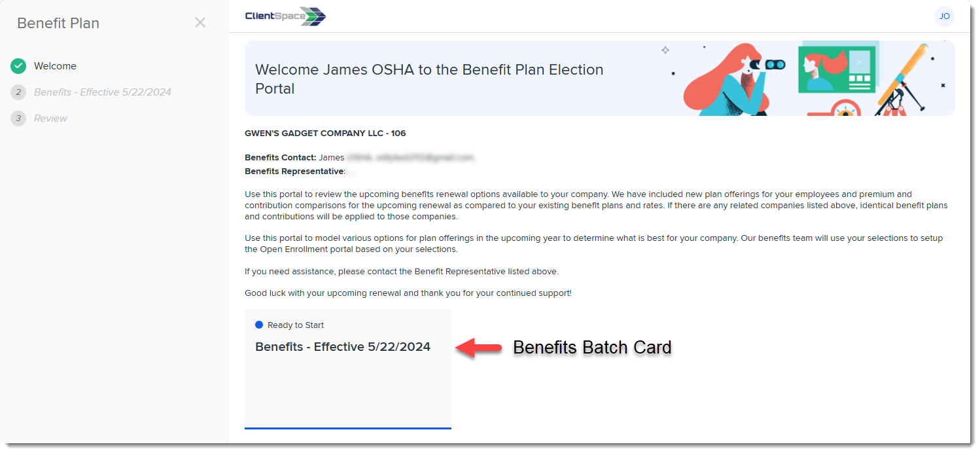Click the telescope illustration in the banner
The height and width of the screenshot is (453, 980).
click(x=904, y=80)
